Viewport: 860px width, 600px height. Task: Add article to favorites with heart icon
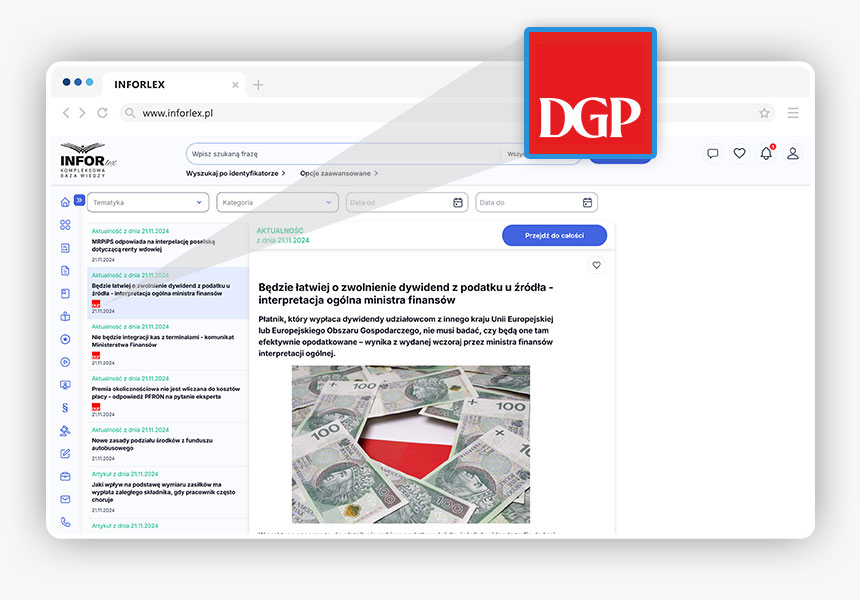pos(596,265)
